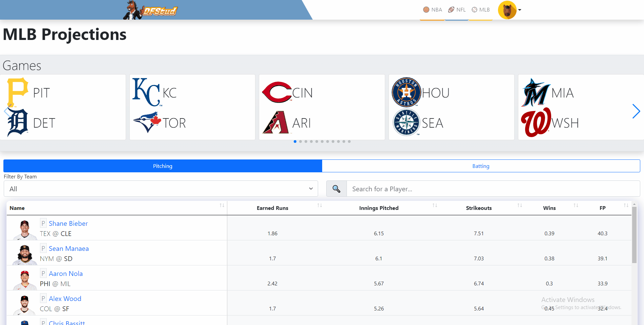Click the Houston Astros logo
Screen dimensions: 644x325
coord(406,92)
